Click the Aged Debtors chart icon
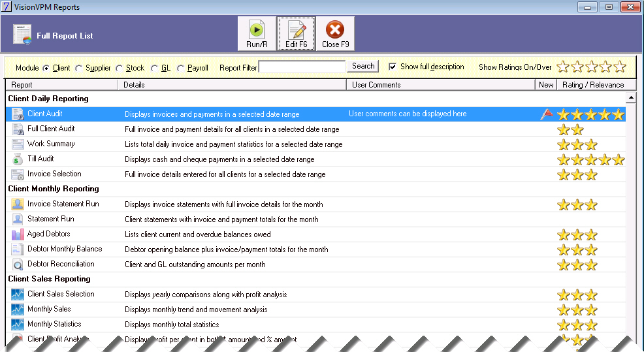This screenshot has width=644, height=352. 18,234
